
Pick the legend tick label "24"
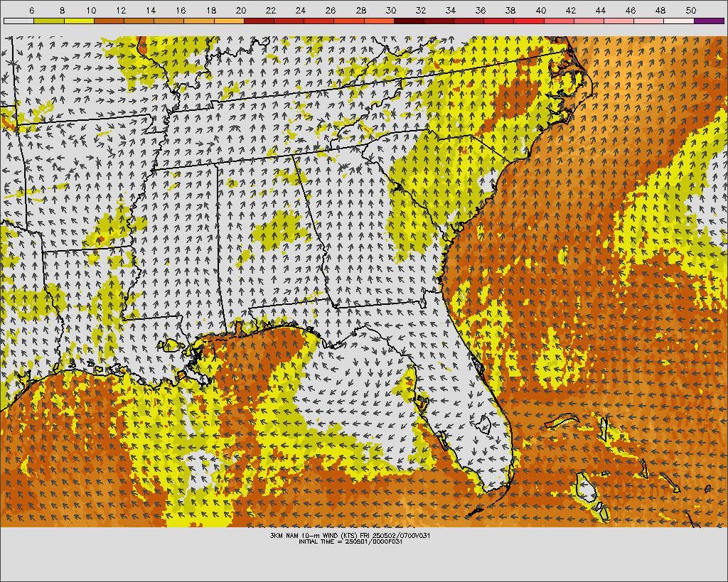pyautogui.click(x=301, y=10)
